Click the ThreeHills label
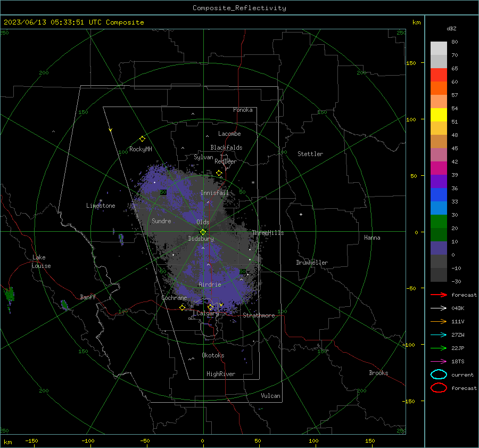Image resolution: width=479 pixels, height=448 pixels. [x=268, y=233]
